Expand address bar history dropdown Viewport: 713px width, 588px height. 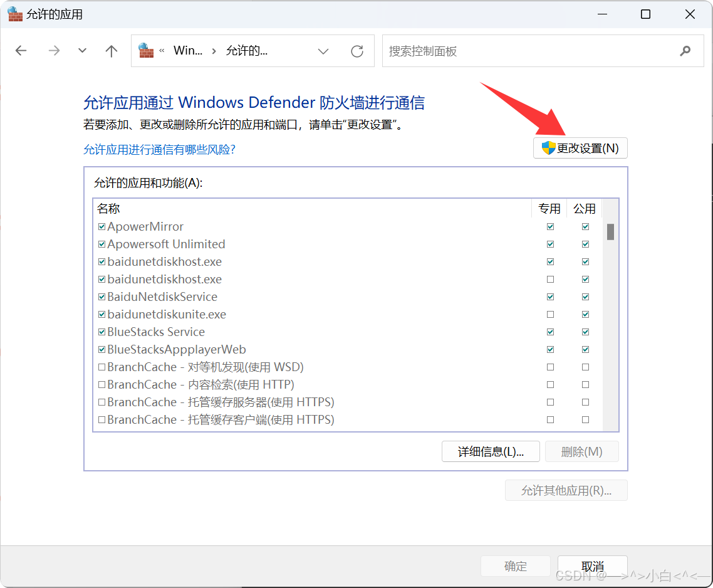(323, 51)
